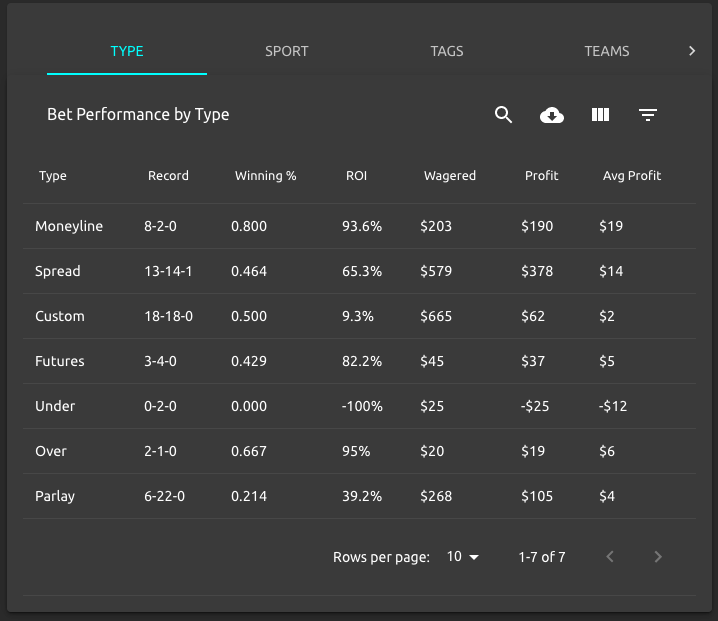Switch to the Sport tab
Screen dimensions: 718x621
[x=287, y=51]
